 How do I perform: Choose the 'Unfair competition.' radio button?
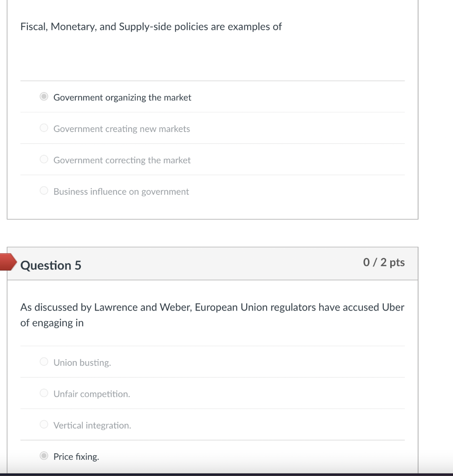tap(44, 393)
